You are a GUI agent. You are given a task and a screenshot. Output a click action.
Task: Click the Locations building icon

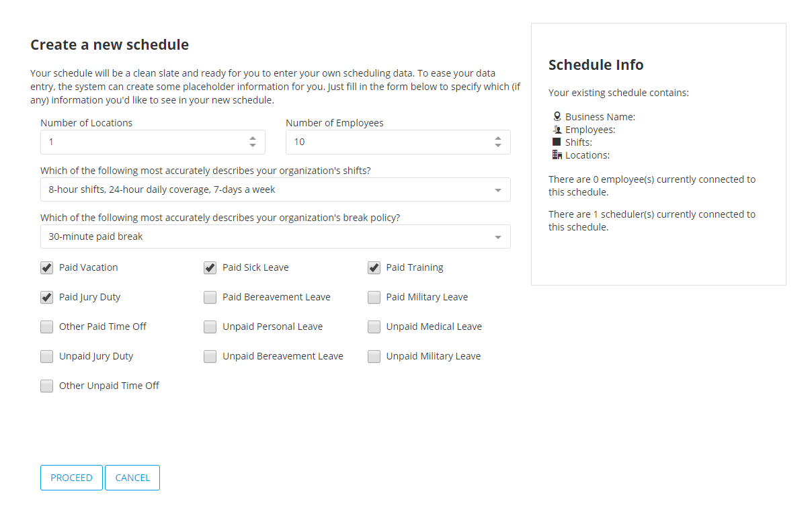click(557, 155)
